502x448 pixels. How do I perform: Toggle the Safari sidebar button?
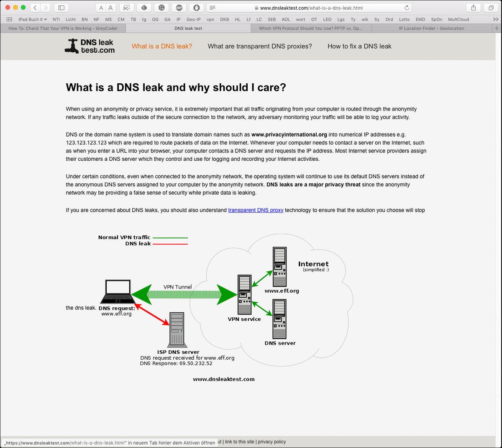[61, 8]
